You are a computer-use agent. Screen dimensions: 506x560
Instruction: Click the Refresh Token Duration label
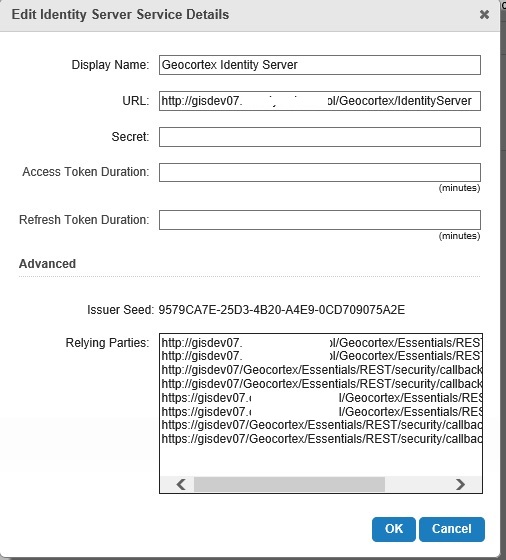(84, 220)
